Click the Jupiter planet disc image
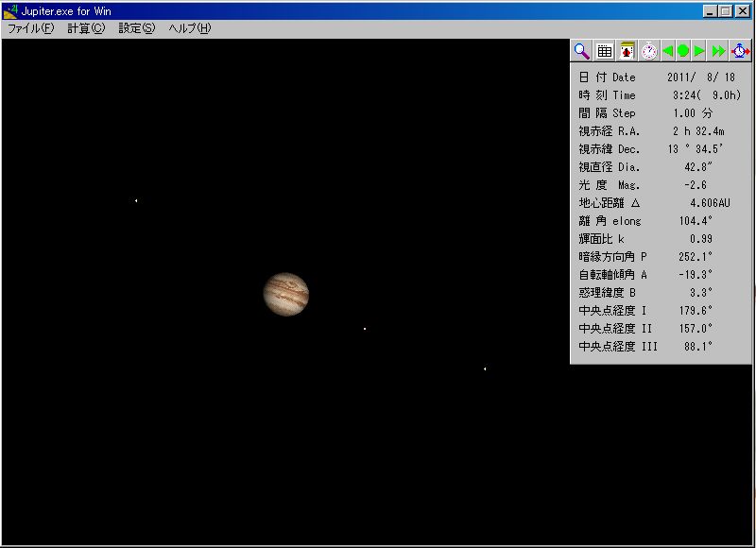 (x=286, y=294)
